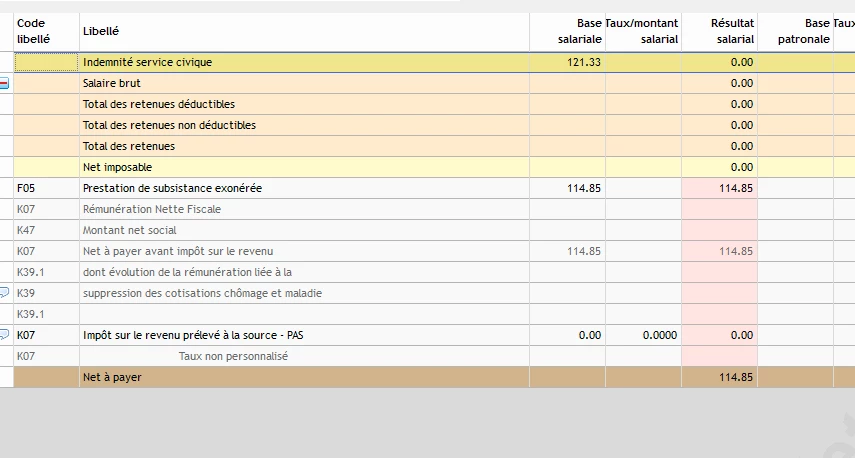Click the 114.85 Net à payer result
Screen dimensions: 855x458
coord(719,377)
